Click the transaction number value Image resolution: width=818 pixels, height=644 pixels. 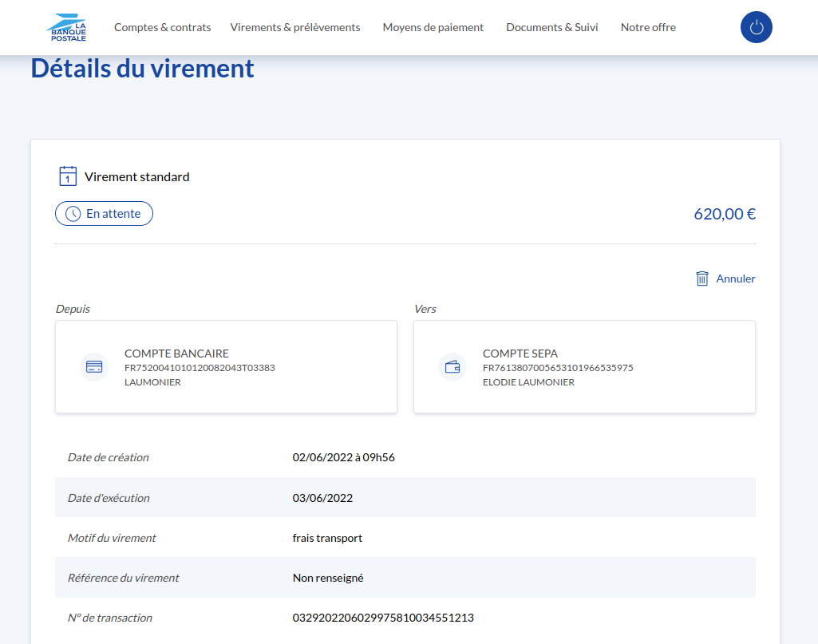click(383, 618)
